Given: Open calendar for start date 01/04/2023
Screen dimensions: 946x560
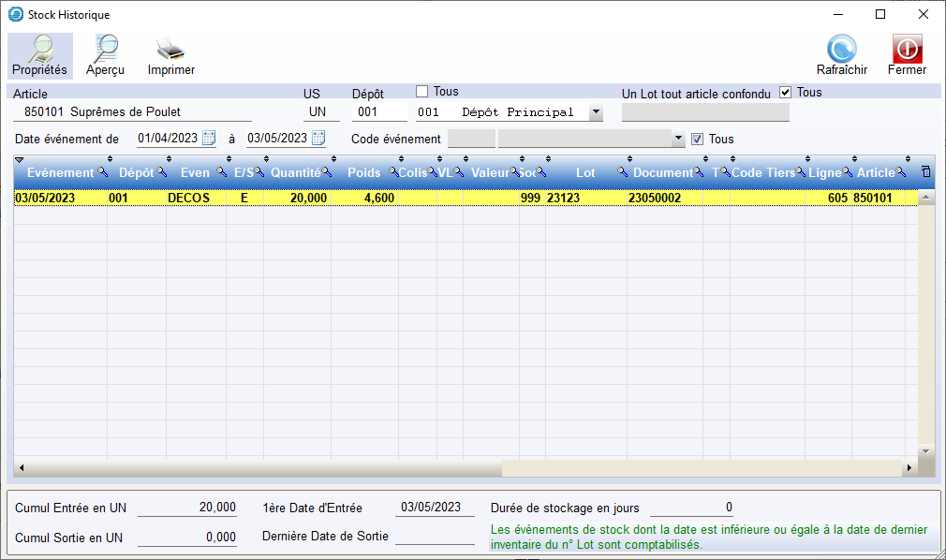Looking at the screenshot, I should 209,139.
